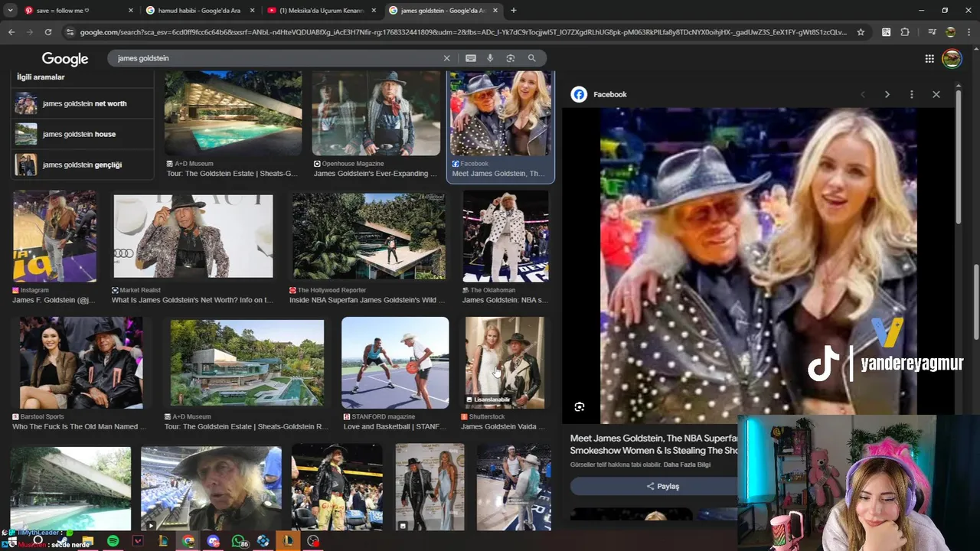Search by image with the Google Lens icon
Screen dimensions: 980x551
[511, 58]
